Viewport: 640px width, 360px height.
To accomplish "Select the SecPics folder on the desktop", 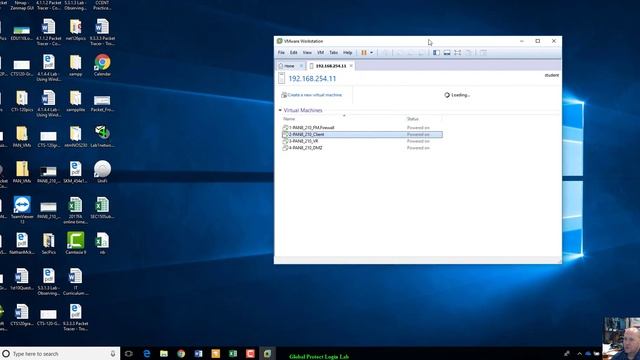I will click(x=49, y=243).
